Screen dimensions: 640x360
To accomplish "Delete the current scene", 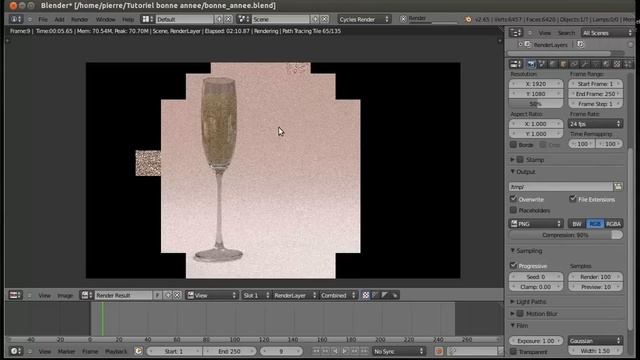I will pos(324,19).
